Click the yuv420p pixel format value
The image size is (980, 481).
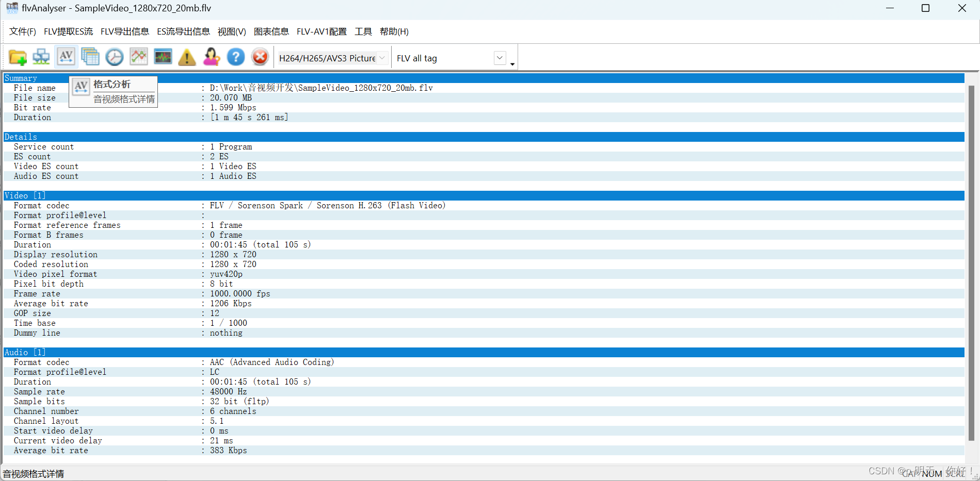pyautogui.click(x=226, y=274)
